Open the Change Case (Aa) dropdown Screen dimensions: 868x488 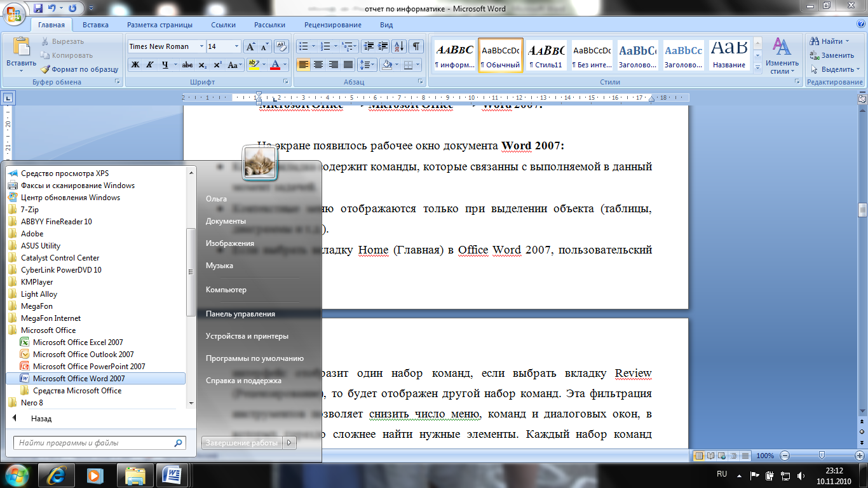tap(234, 65)
